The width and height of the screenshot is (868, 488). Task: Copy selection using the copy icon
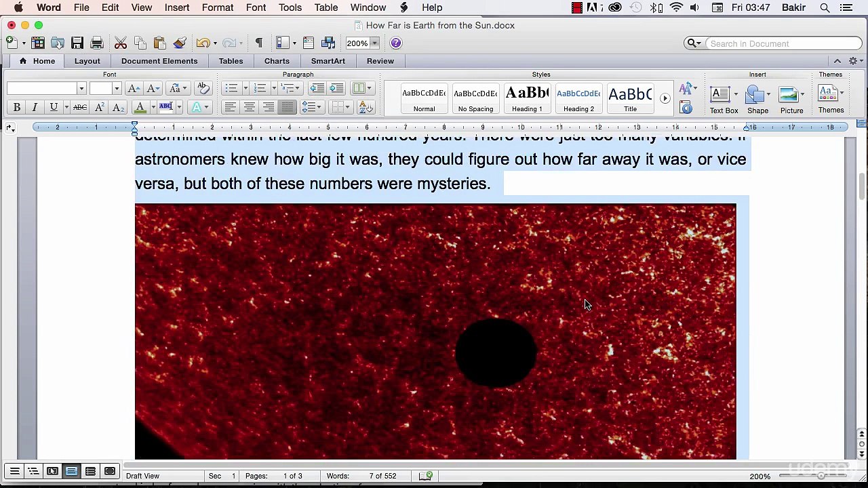[140, 43]
